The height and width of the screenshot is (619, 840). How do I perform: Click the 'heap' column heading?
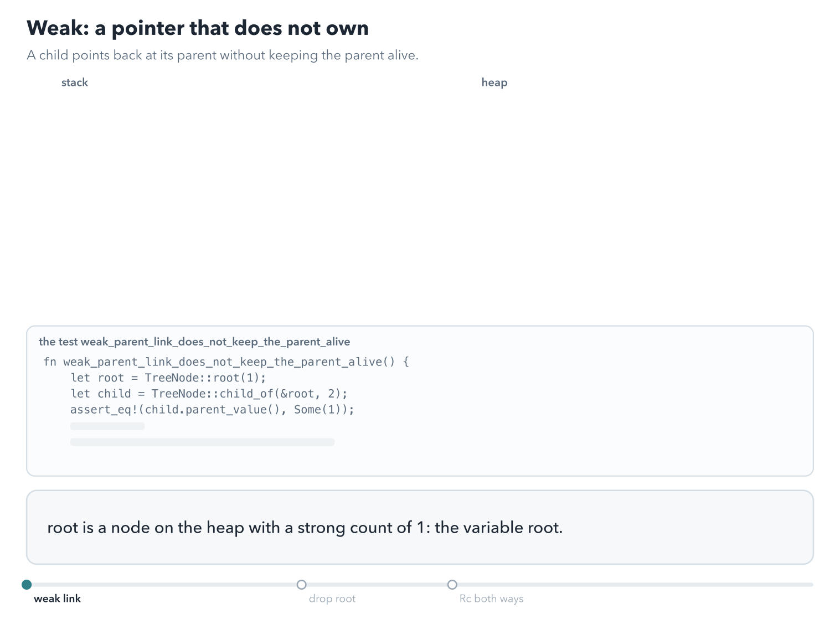click(x=494, y=82)
